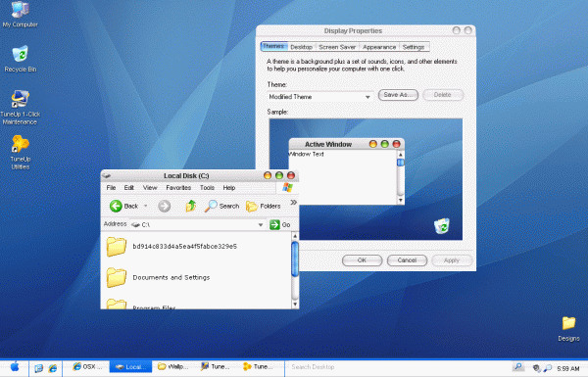588x377 pixels.
Task: Click the Address bar field showing C:\
Action: pos(197,225)
